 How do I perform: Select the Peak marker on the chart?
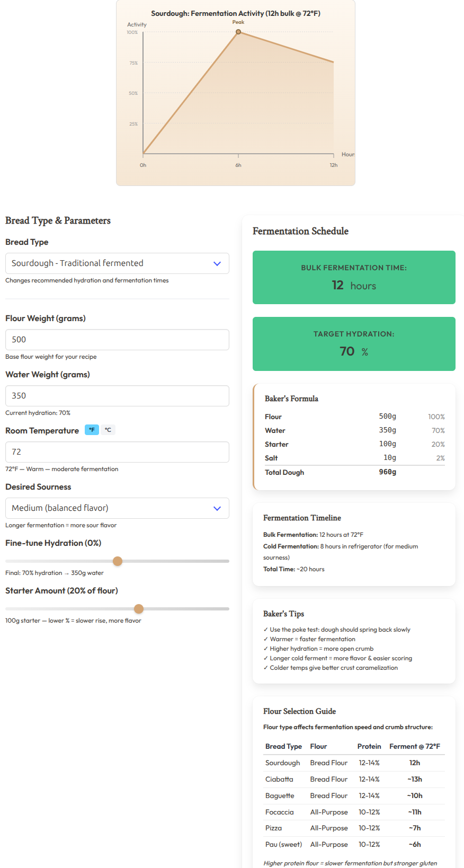tap(238, 32)
